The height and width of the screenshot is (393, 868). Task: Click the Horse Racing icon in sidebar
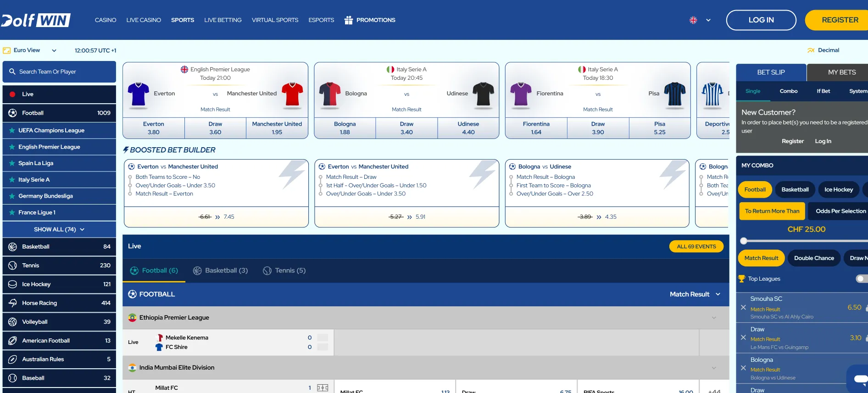coord(12,303)
